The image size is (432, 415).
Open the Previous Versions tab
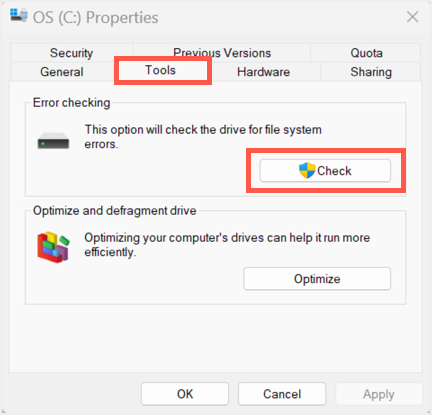click(x=222, y=53)
